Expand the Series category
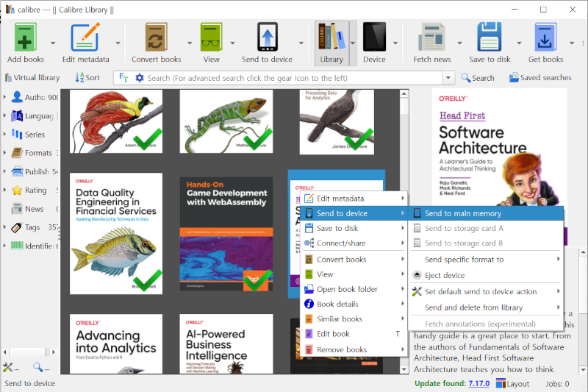The image size is (588, 392). 4,134
